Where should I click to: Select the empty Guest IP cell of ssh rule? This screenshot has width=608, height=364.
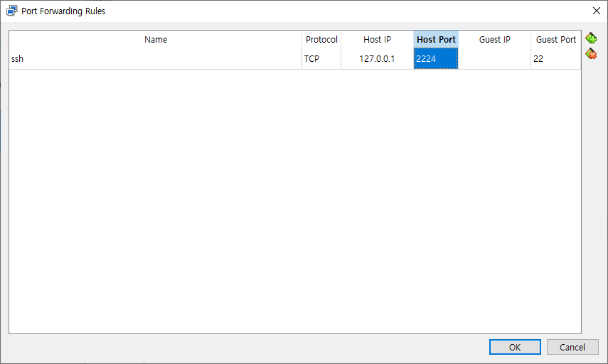click(x=494, y=59)
